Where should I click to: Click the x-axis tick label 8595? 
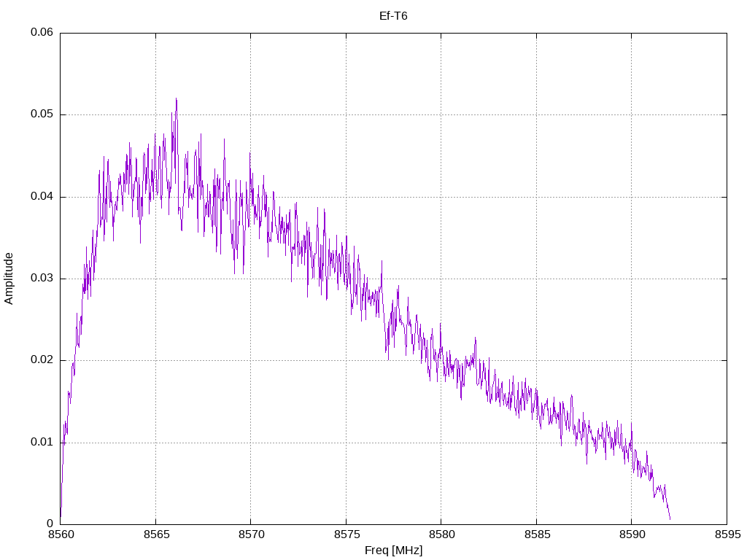[x=727, y=534]
